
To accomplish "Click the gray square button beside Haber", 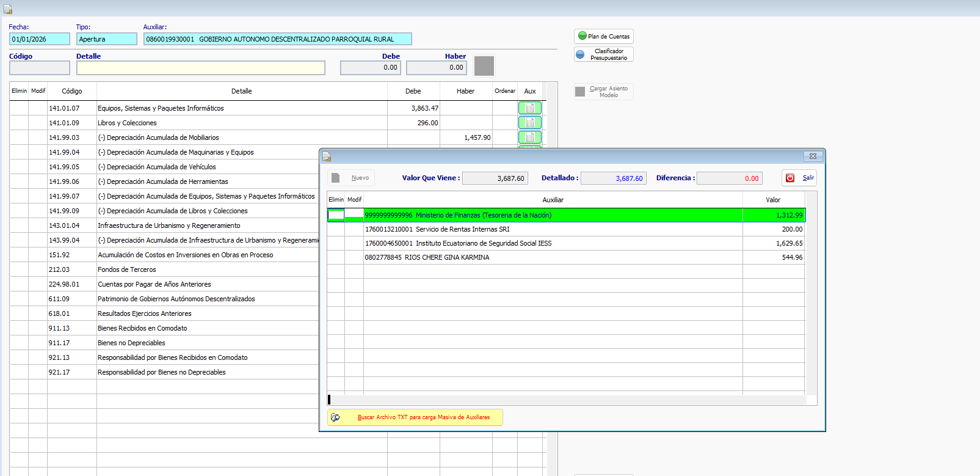I will click(484, 66).
